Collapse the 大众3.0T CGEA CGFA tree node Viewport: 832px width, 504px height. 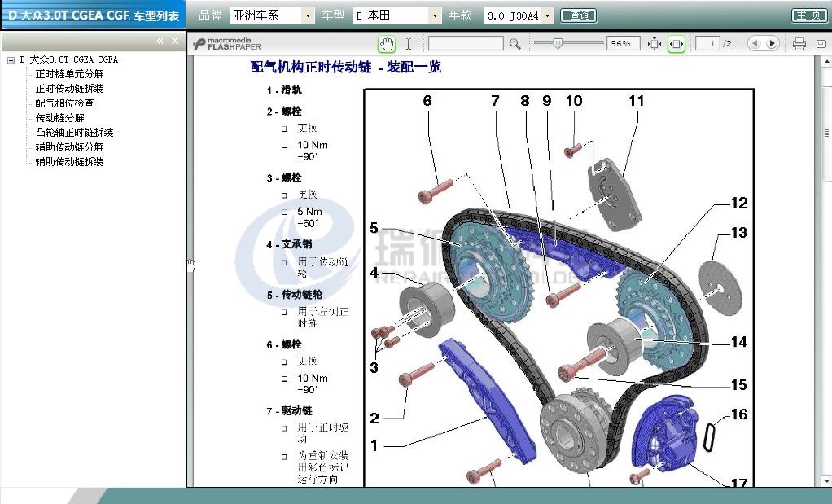click(11, 59)
